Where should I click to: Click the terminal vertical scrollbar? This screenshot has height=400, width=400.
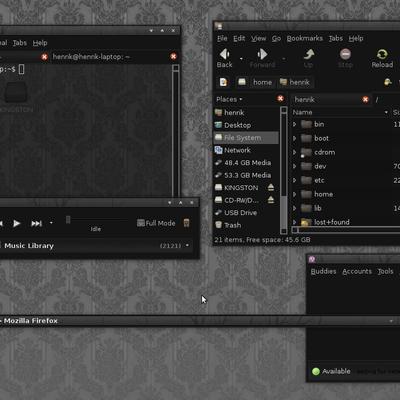pos(176,131)
